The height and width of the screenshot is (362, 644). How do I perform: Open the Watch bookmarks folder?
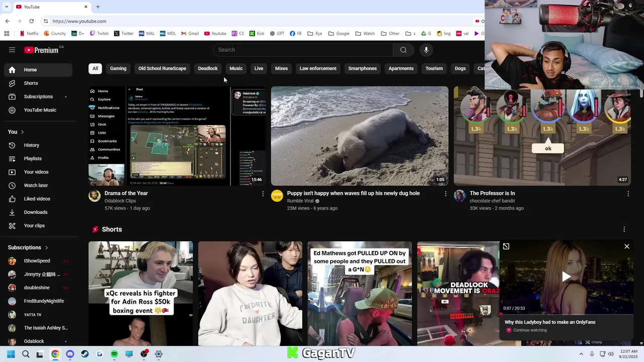(365, 34)
